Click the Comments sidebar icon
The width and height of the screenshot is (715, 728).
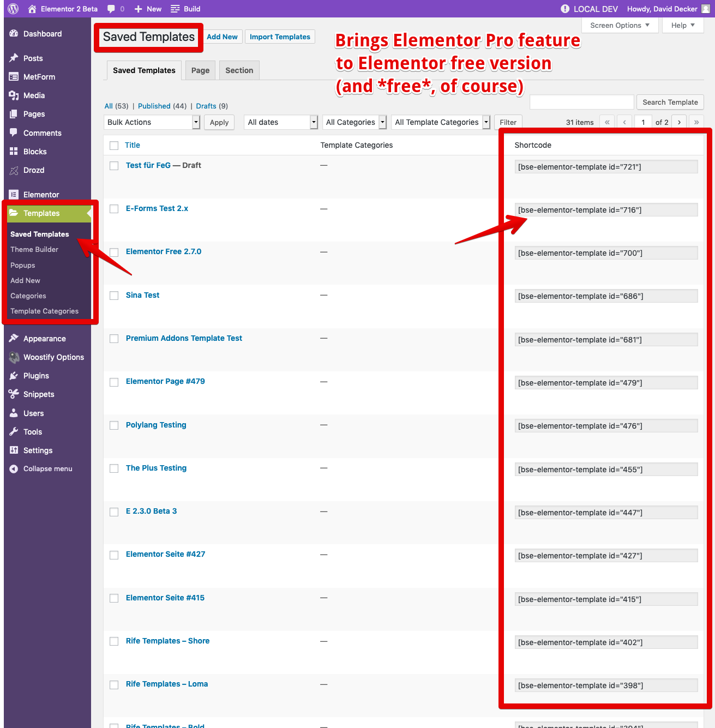(x=14, y=133)
